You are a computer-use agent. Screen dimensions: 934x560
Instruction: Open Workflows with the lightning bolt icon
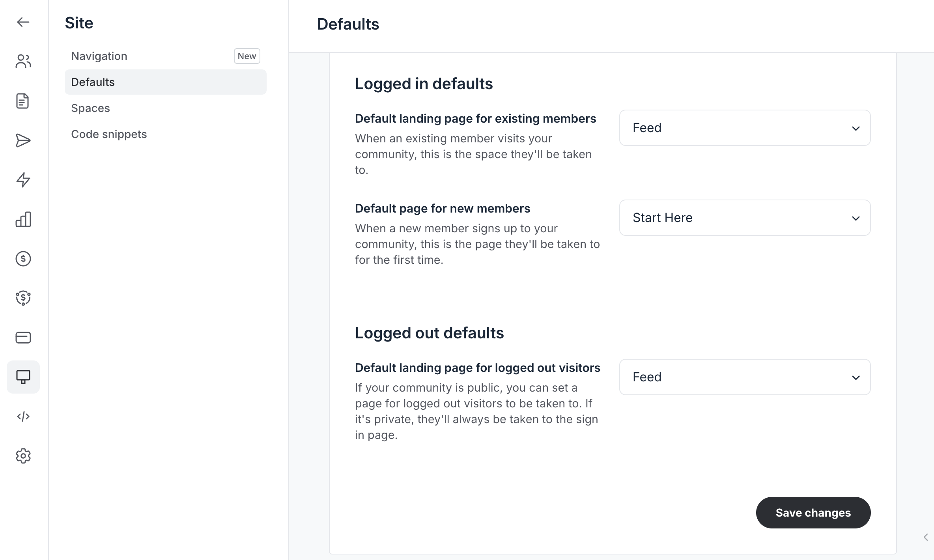point(23,180)
